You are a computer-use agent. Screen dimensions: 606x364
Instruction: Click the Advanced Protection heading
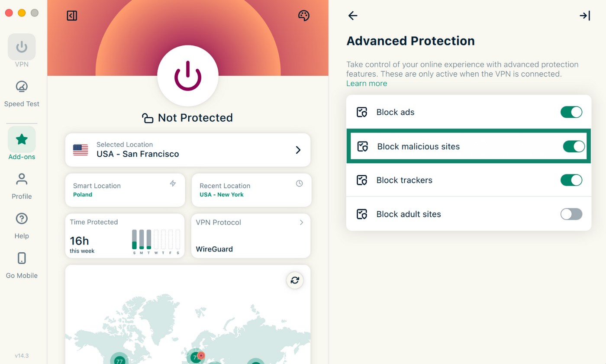[411, 41]
